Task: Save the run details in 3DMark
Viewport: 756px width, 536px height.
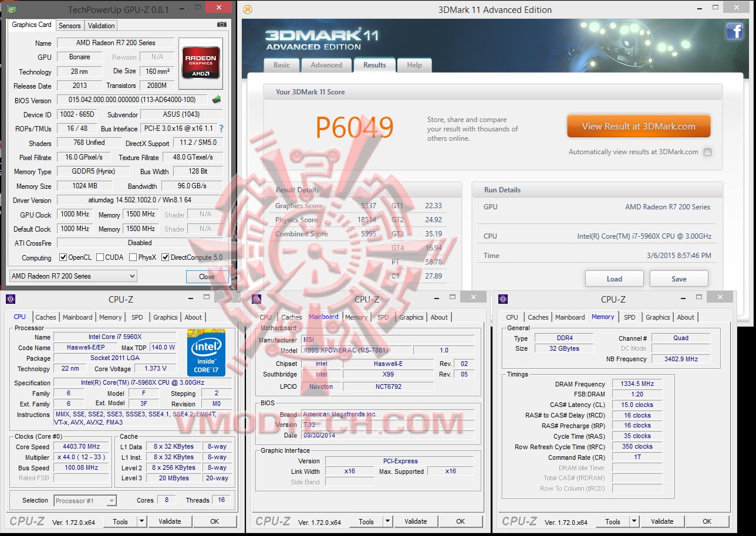Action: click(x=679, y=279)
